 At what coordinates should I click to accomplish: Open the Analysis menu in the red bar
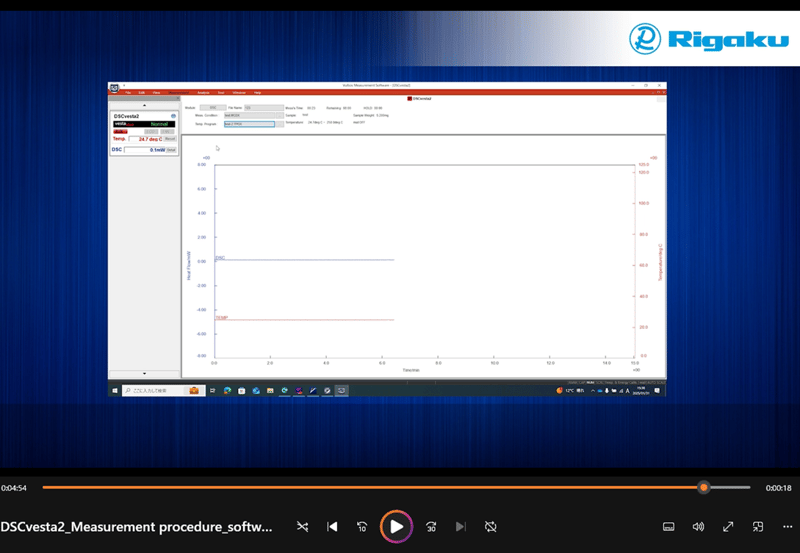pos(203,92)
